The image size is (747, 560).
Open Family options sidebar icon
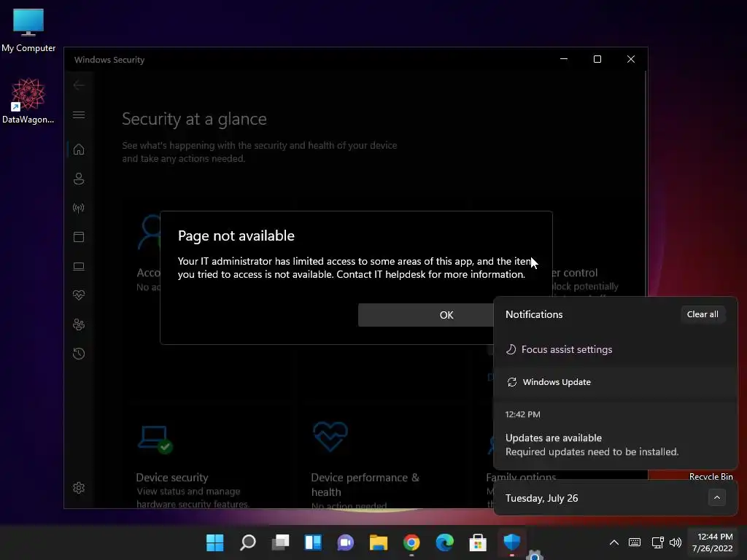pyautogui.click(x=79, y=324)
